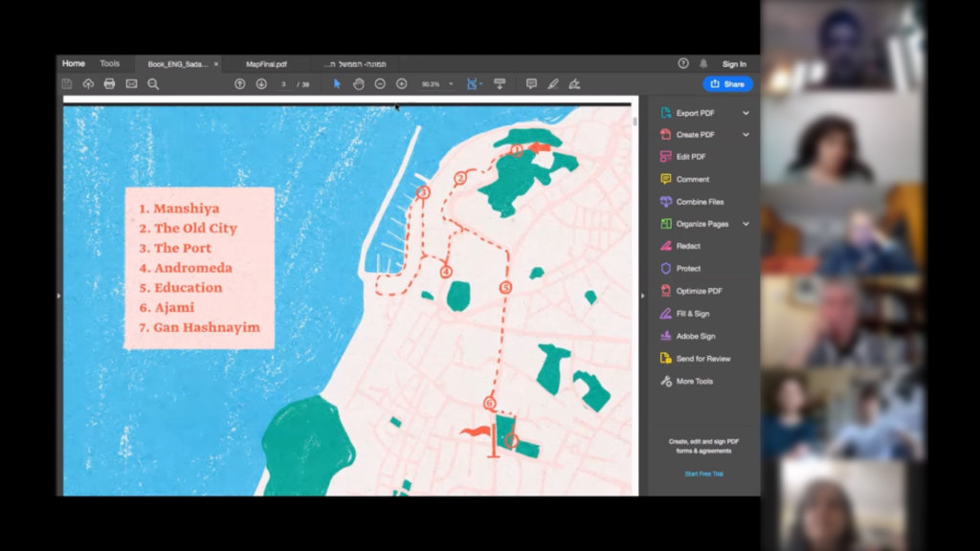
Task: Open the Export PDF tool
Action: (695, 113)
